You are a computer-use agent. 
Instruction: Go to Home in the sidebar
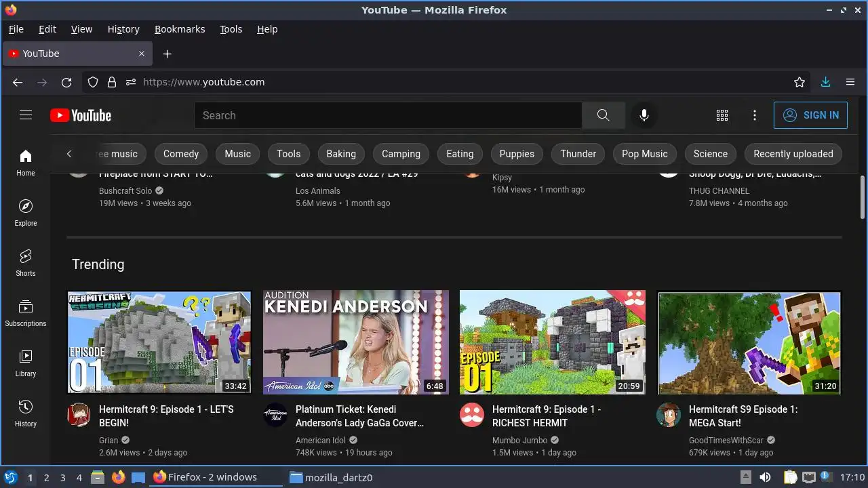coord(26,163)
